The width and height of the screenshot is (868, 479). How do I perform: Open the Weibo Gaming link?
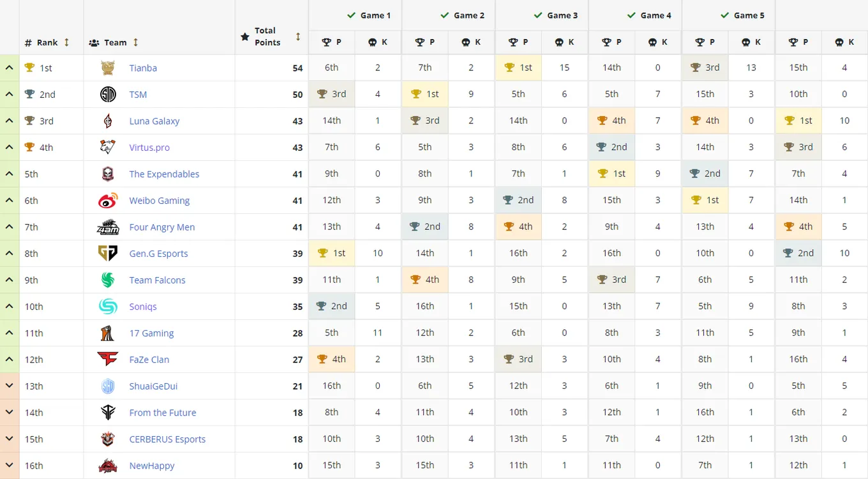coord(160,201)
